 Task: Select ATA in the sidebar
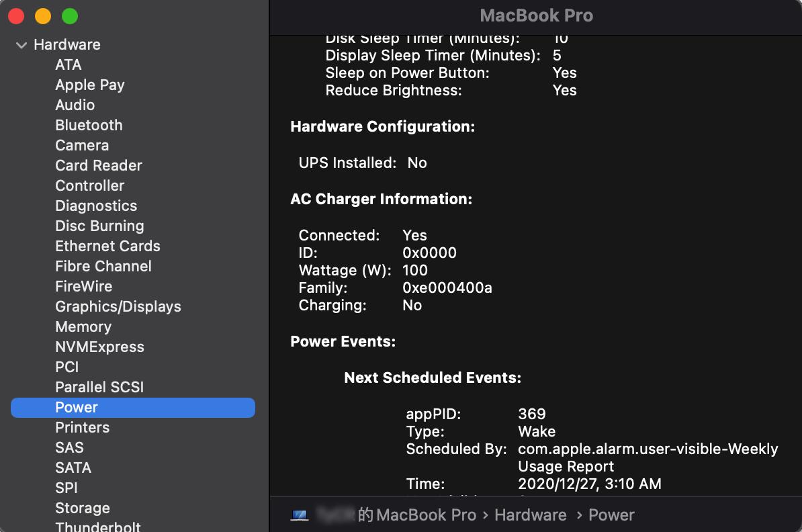69,65
